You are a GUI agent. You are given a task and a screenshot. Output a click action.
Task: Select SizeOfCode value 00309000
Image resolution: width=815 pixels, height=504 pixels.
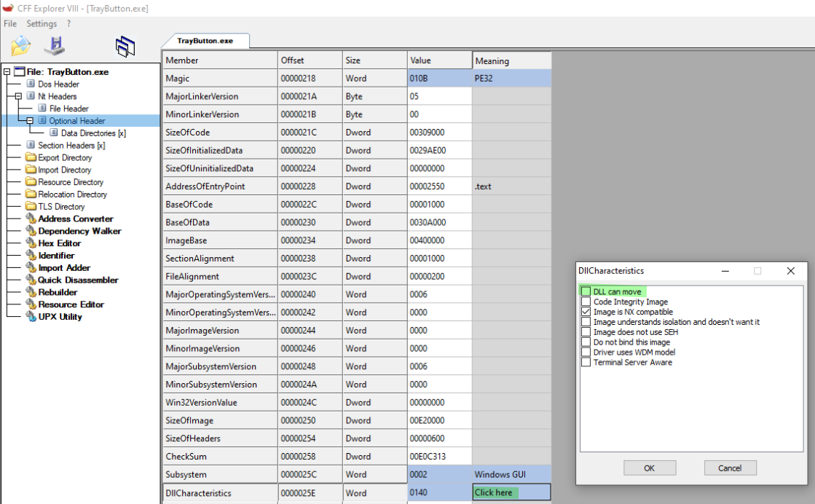pos(440,133)
